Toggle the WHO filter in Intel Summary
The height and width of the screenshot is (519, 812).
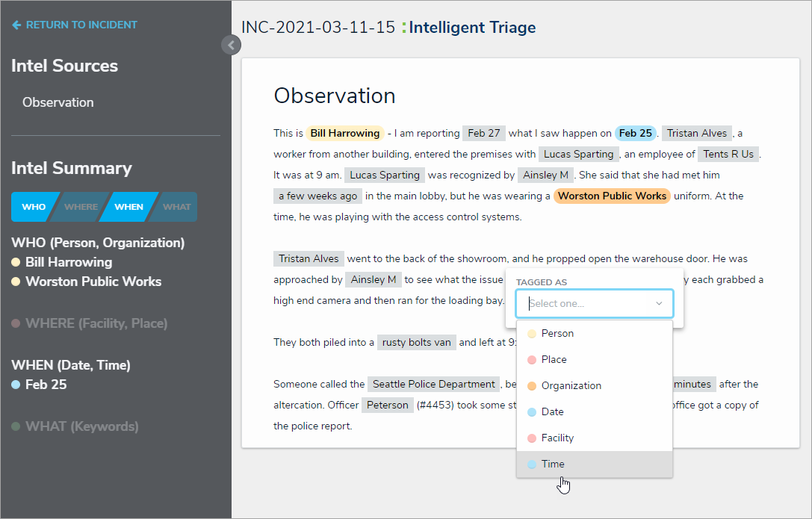coord(33,207)
